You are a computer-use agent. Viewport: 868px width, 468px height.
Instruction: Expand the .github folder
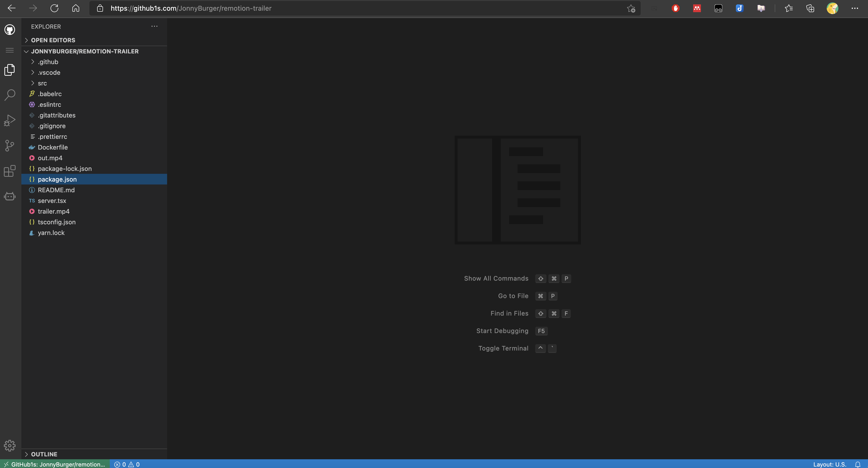coord(94,62)
